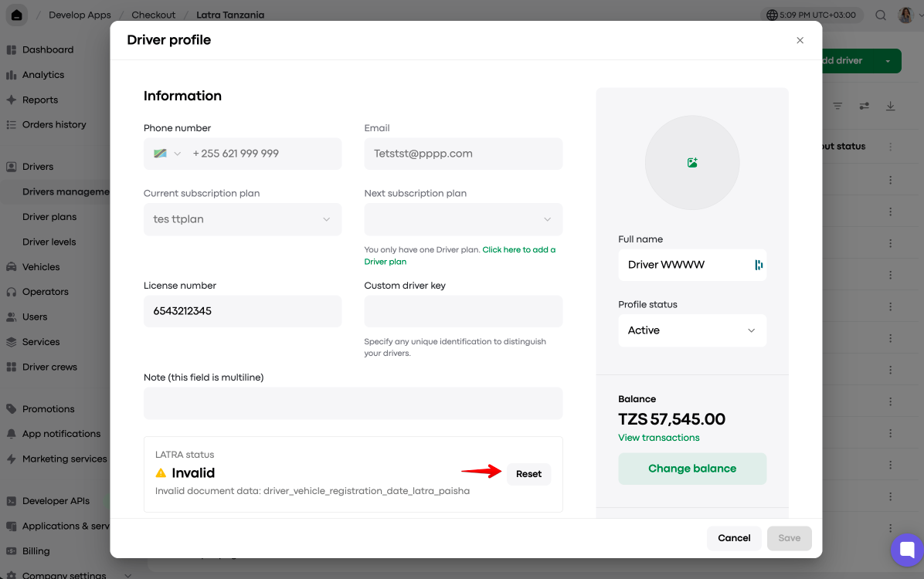924x579 pixels.
Task: Open Driver levels submenu item
Action: point(49,242)
